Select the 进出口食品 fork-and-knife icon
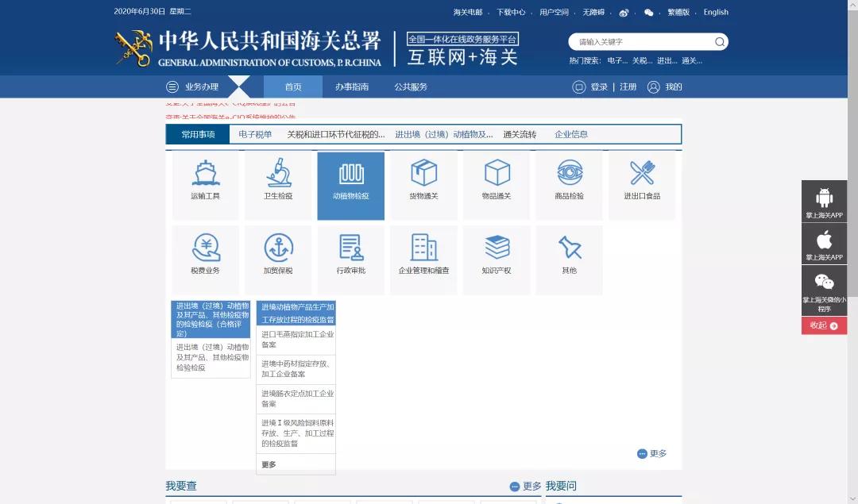Screen dimensions: 858x504 [641, 185]
